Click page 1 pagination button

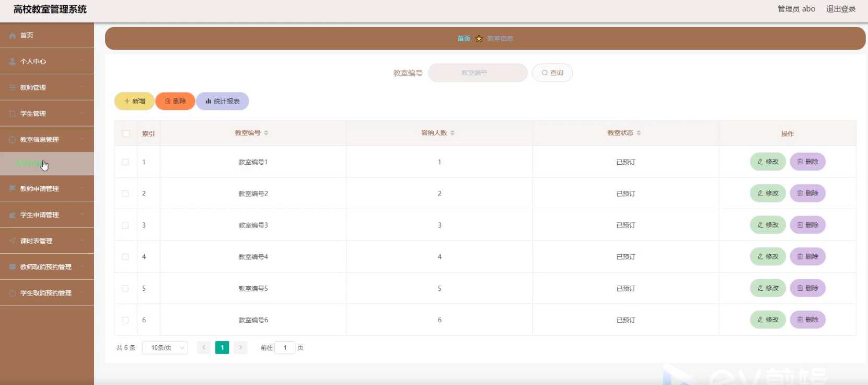tap(222, 348)
